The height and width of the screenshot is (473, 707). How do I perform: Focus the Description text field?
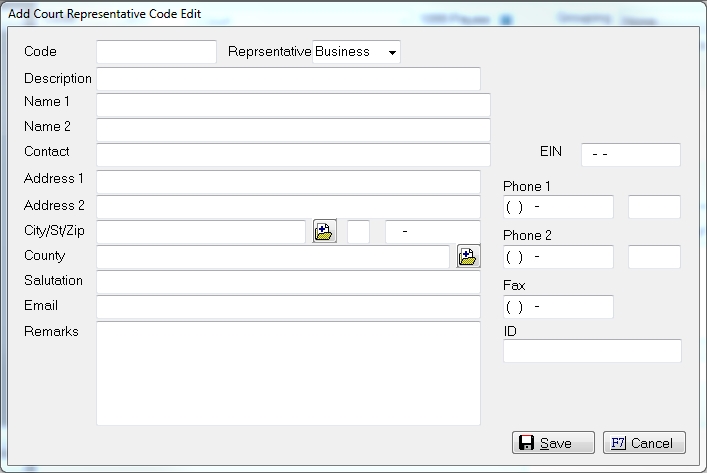[288, 79]
